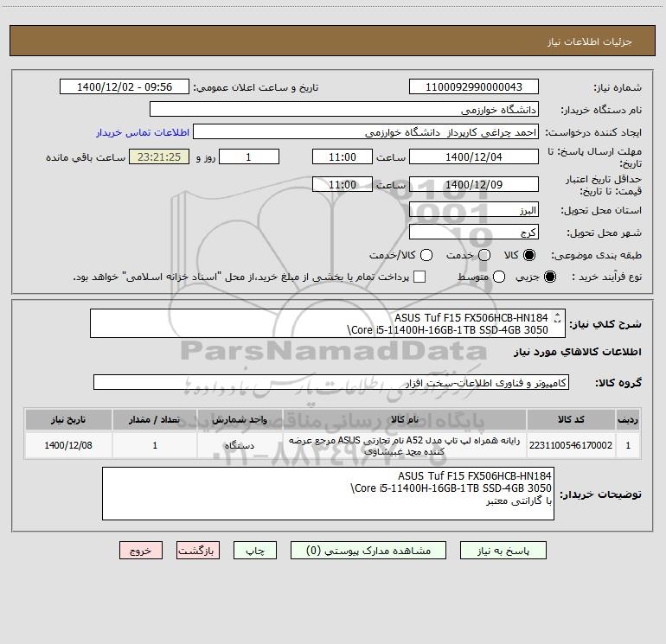Tick the اسناد خزانه اسلامی payment checkbox
This screenshot has height=644, width=666.
point(419,277)
